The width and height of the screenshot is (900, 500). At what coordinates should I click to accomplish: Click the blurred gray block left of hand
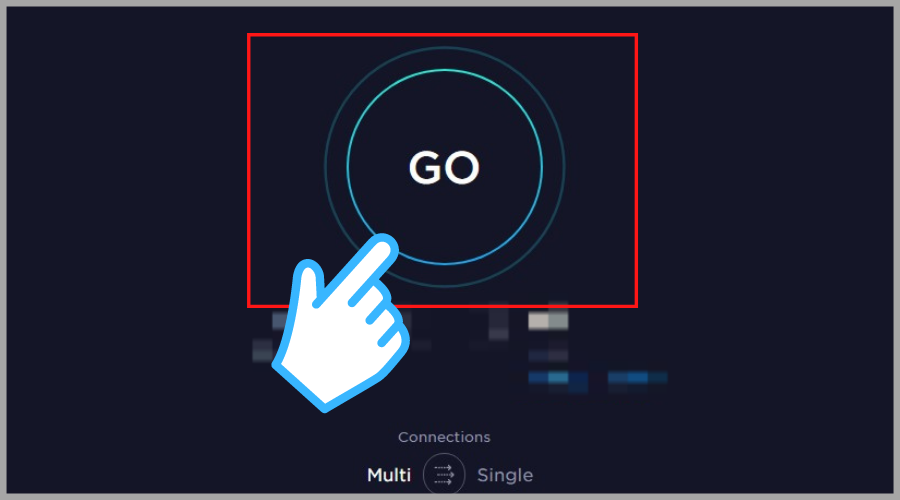(x=263, y=350)
